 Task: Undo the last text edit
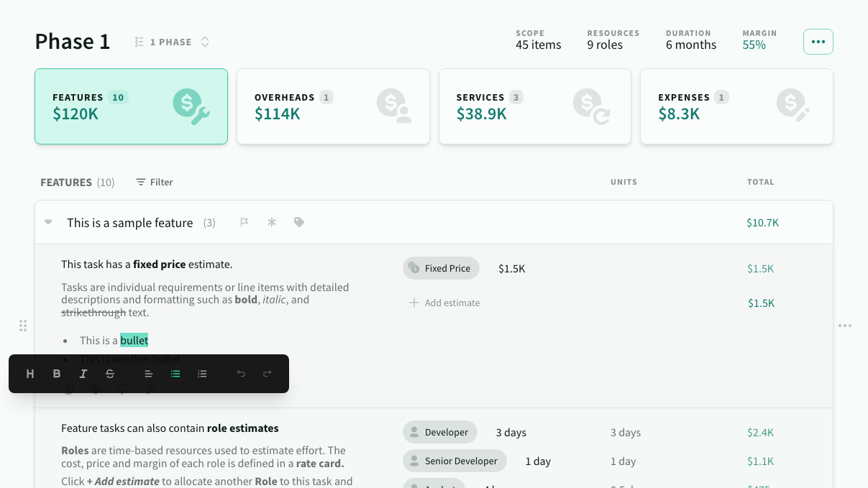coord(241,374)
